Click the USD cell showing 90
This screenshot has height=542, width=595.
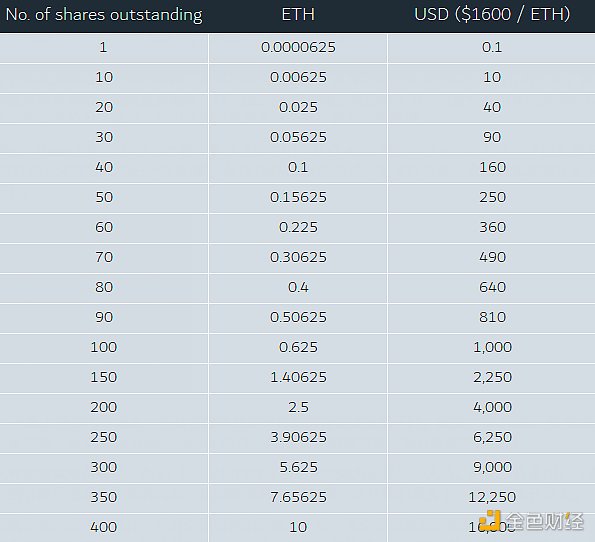point(492,138)
